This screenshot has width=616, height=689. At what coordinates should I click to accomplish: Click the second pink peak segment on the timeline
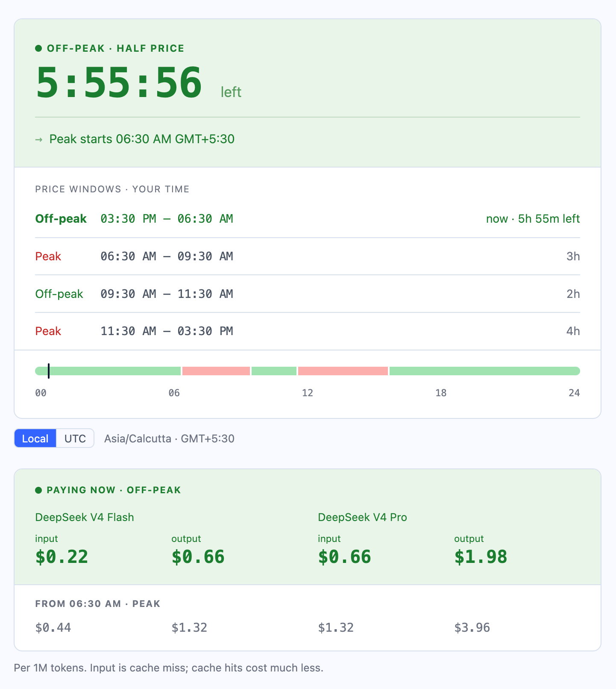click(343, 371)
